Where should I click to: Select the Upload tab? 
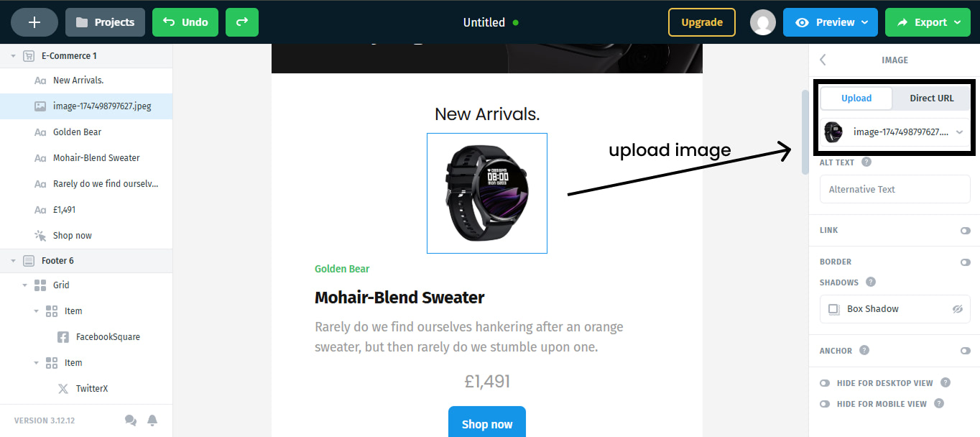pos(856,98)
